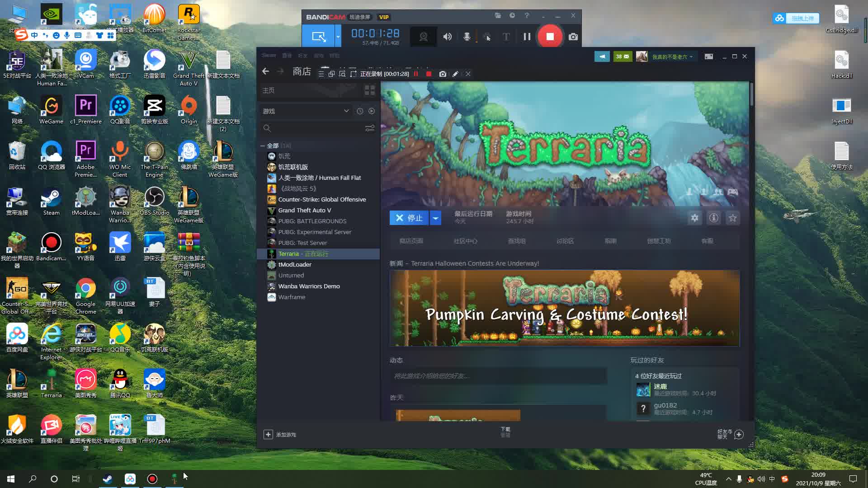Open Terraria 创意工坊 tab
Screen dimensions: 868x488
[659, 241]
